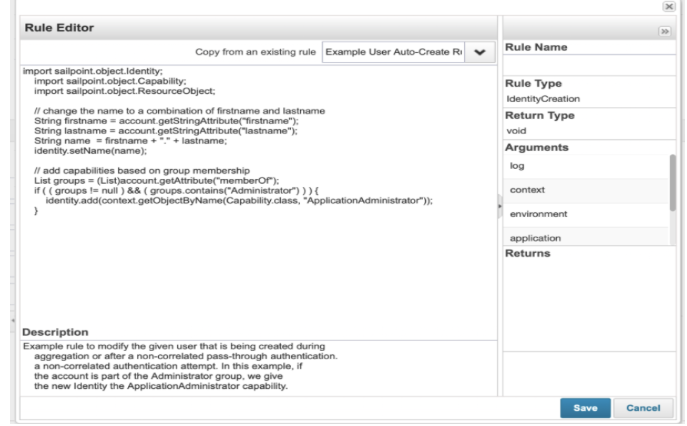Screen dimensions: 687x426
Task: Save the rule
Action: (585, 408)
